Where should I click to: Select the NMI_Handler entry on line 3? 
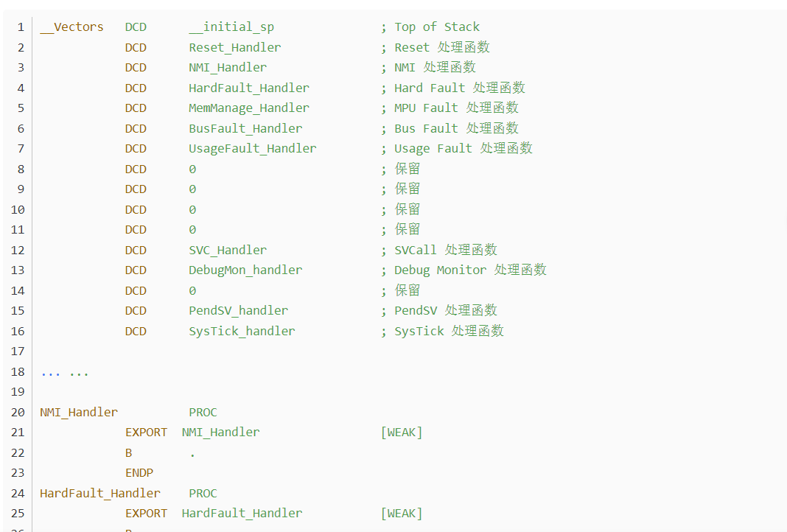[228, 68]
